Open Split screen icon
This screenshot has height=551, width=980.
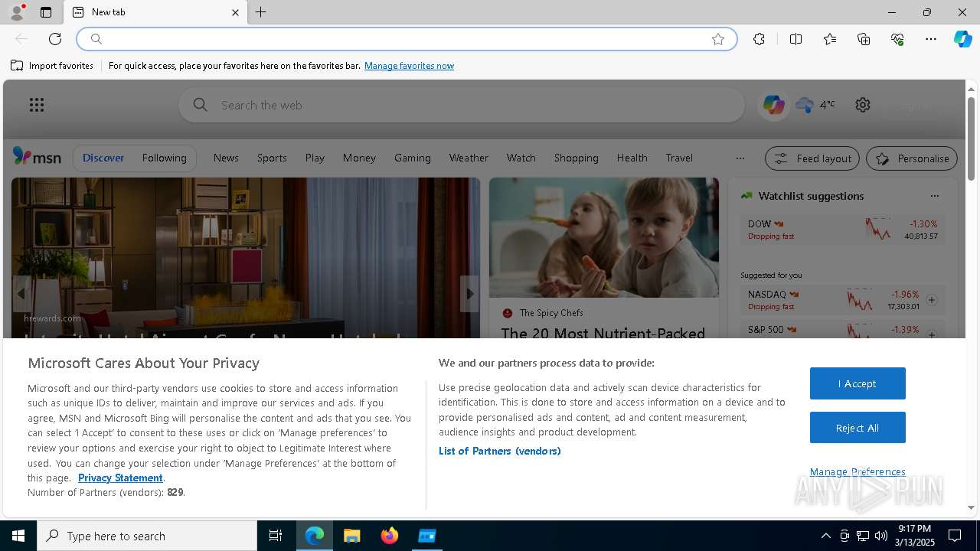tap(795, 39)
